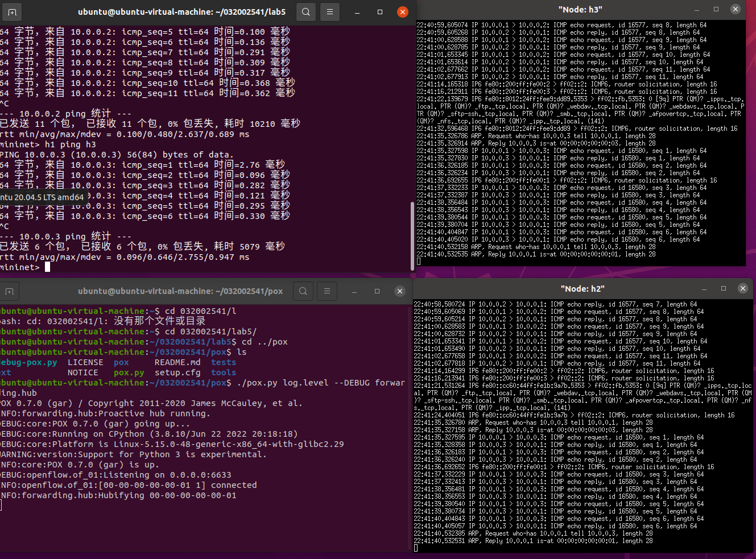Click the final mininet> prompt cursor
The width and height of the screenshot is (756, 559).
tap(48, 267)
